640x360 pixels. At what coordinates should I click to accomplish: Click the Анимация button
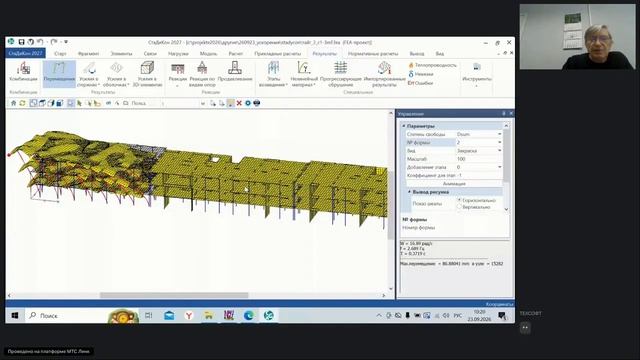[454, 184]
